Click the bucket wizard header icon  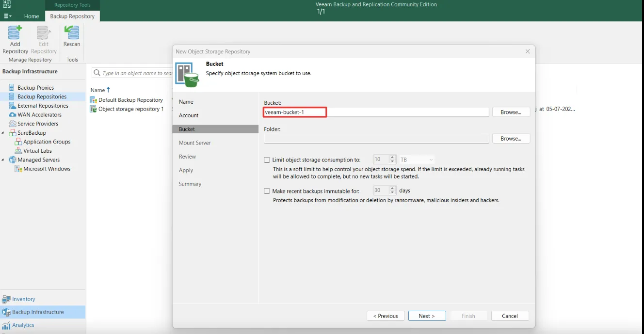coord(187,75)
